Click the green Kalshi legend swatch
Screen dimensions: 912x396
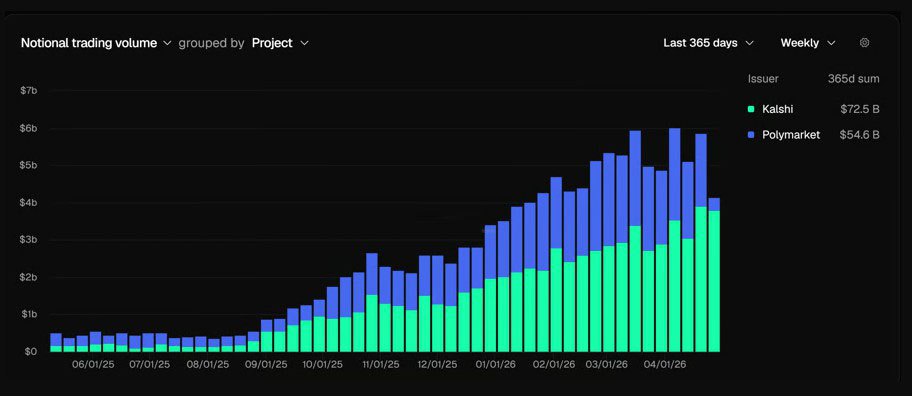tap(751, 109)
